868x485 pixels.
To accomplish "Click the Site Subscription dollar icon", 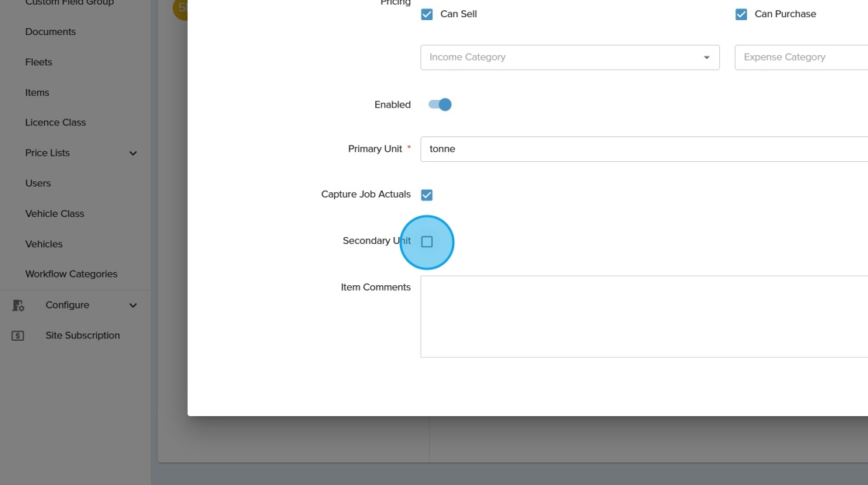I will pyautogui.click(x=18, y=335).
